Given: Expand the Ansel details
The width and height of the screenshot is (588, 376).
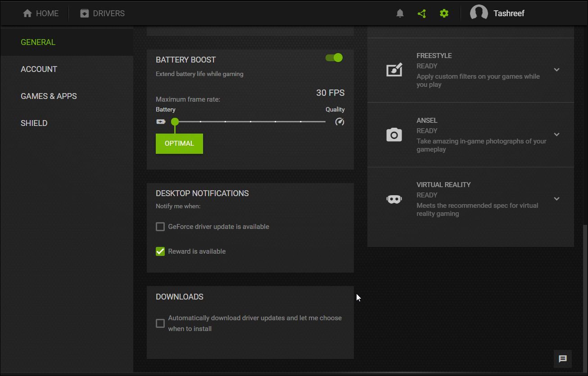Looking at the screenshot, I should point(557,134).
